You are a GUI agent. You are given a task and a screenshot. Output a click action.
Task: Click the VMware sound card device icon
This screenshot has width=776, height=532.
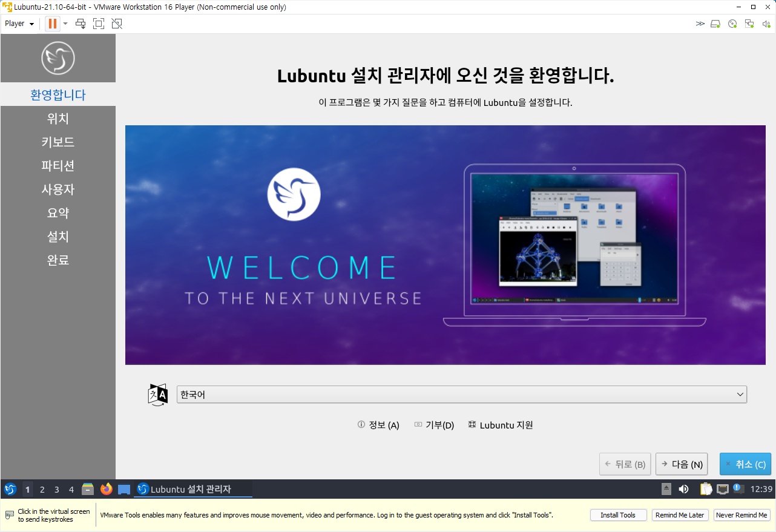click(x=766, y=24)
